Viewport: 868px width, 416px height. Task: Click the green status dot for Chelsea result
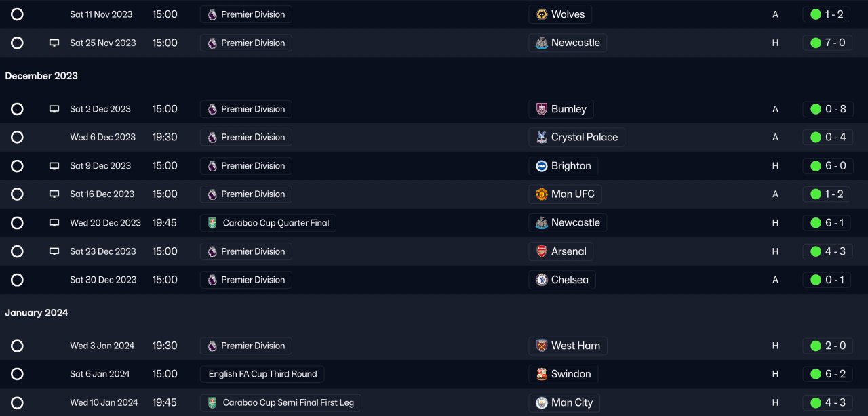click(x=816, y=280)
